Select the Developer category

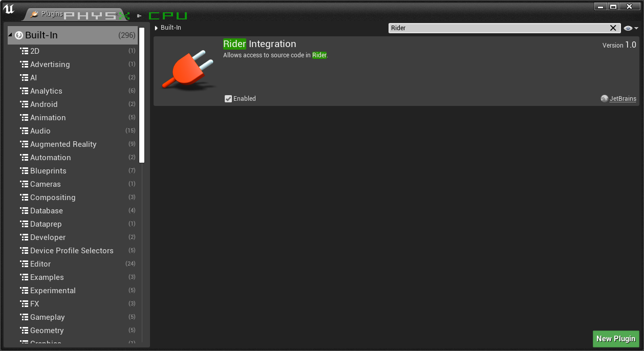(48, 237)
